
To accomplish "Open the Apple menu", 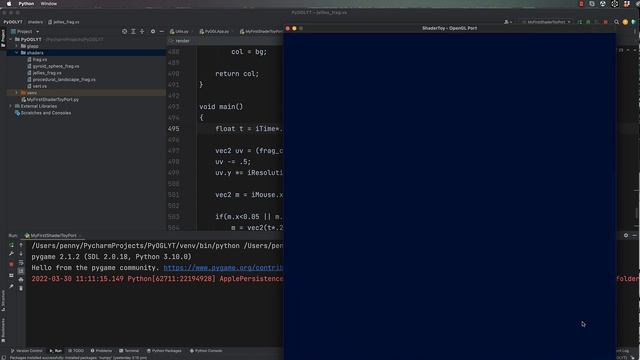I will pyautogui.click(x=9, y=4).
